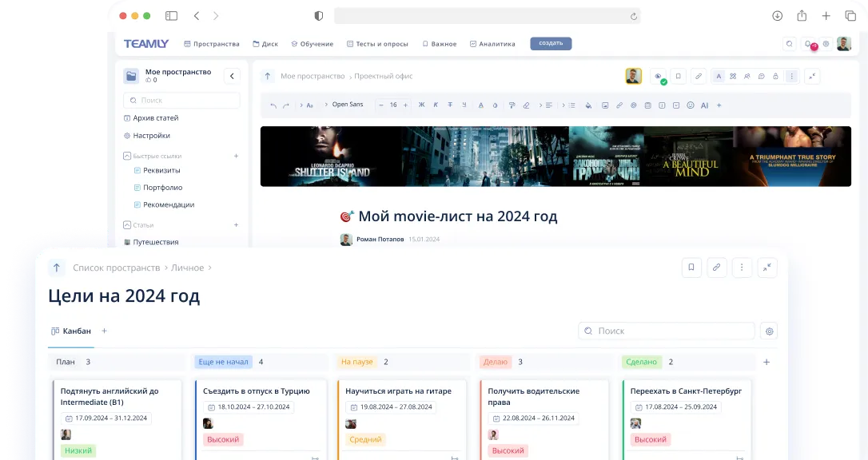Insert an emoji from the editor toolbar

click(x=691, y=105)
